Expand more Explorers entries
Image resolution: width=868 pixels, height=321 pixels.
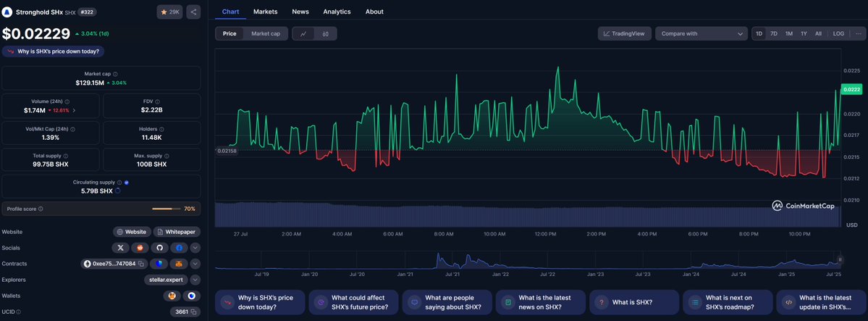tap(195, 280)
